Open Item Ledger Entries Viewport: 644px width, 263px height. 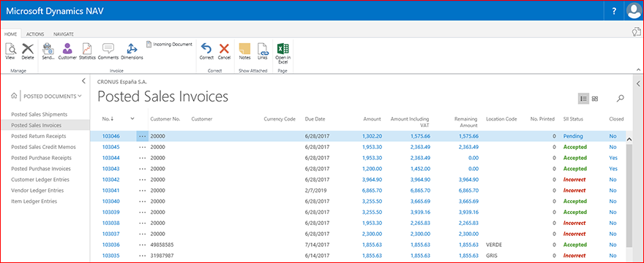coord(34,202)
